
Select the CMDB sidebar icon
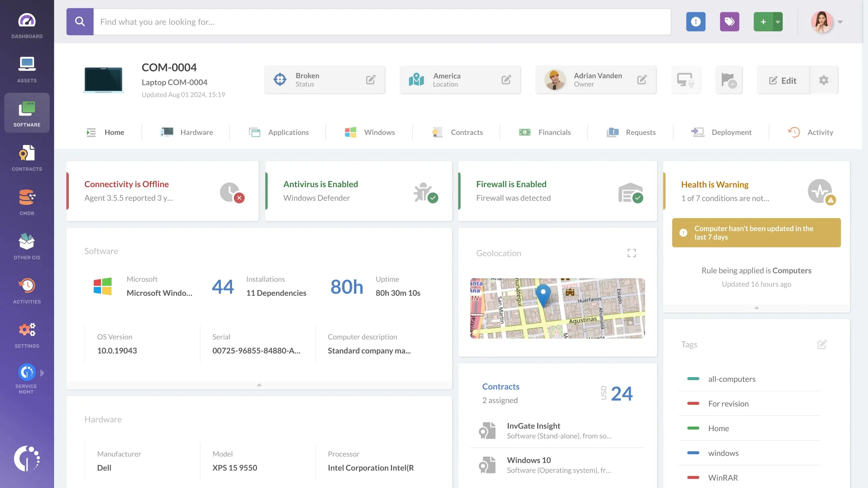tap(27, 201)
